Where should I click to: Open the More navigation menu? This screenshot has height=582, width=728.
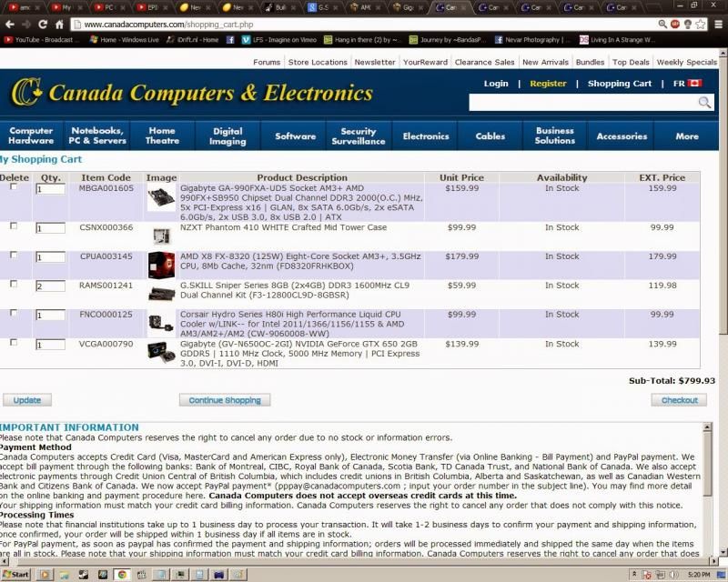687,135
